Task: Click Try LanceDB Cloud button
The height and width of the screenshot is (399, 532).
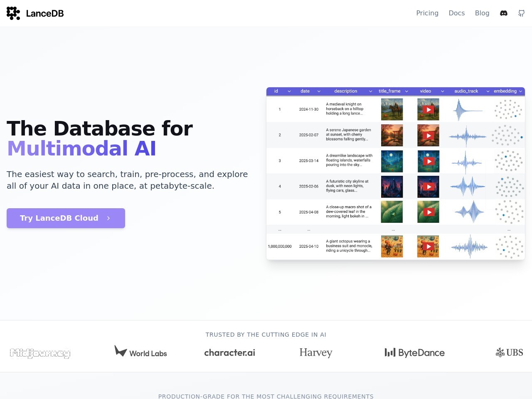Action: click(66, 218)
